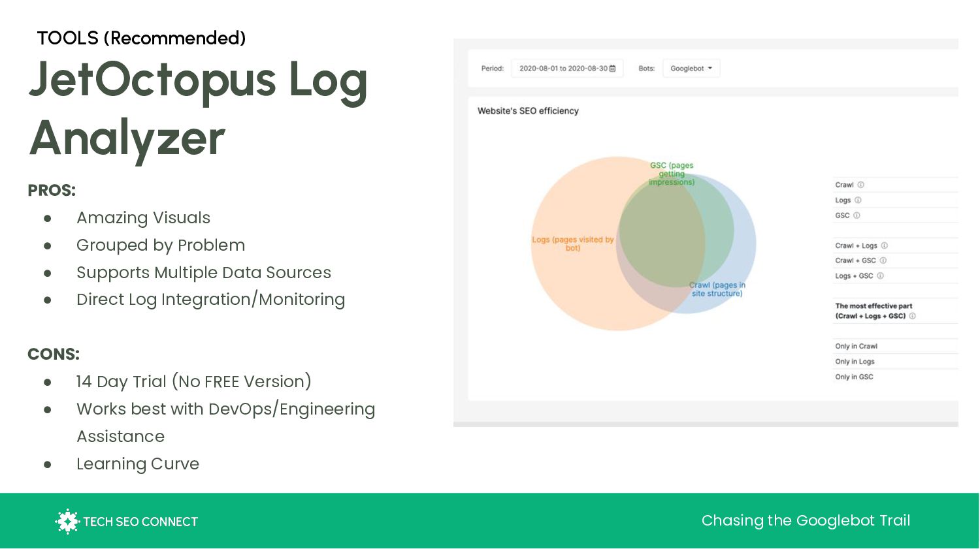Screen dimensions: 980x551
Task: Click the Amazing Visuals bullet
Action: (x=143, y=218)
